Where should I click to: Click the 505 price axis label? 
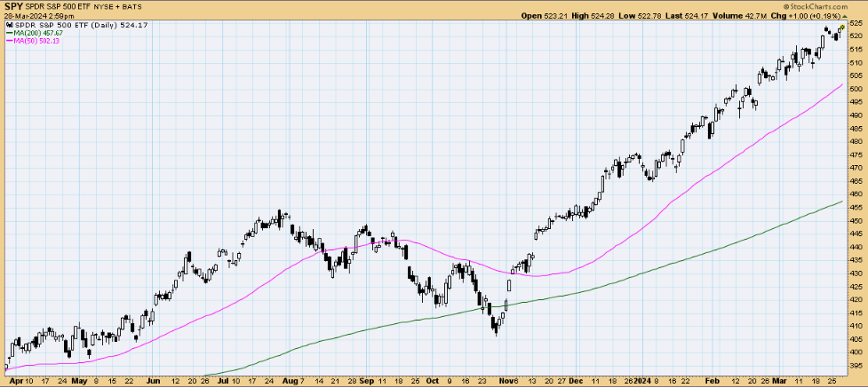coord(855,75)
